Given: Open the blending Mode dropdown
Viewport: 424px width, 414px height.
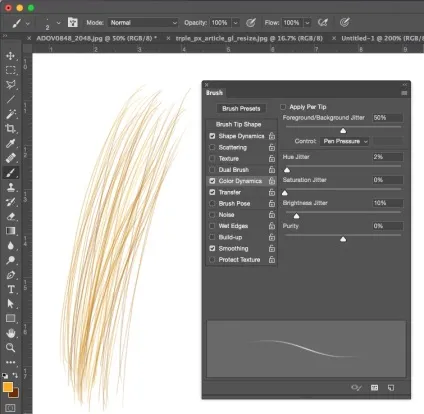Looking at the screenshot, I should (x=143, y=23).
